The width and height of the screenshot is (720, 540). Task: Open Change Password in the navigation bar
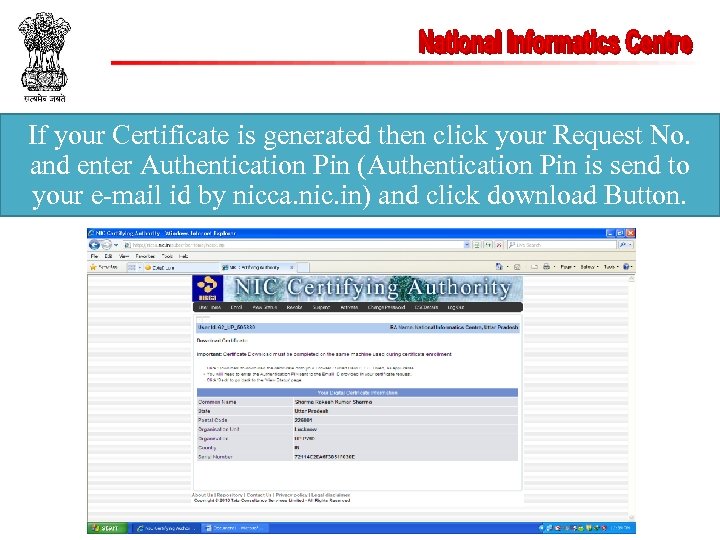(x=386, y=307)
